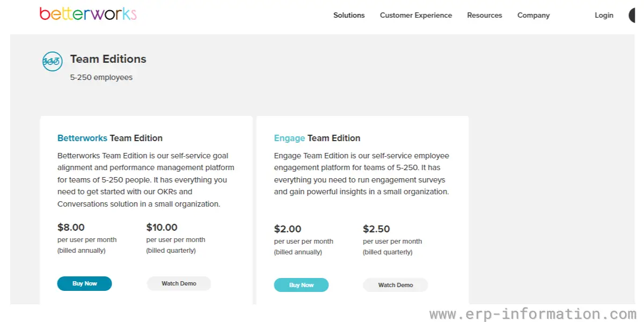
Task: Click the Betterworks Team Edition heading
Action: (110, 138)
